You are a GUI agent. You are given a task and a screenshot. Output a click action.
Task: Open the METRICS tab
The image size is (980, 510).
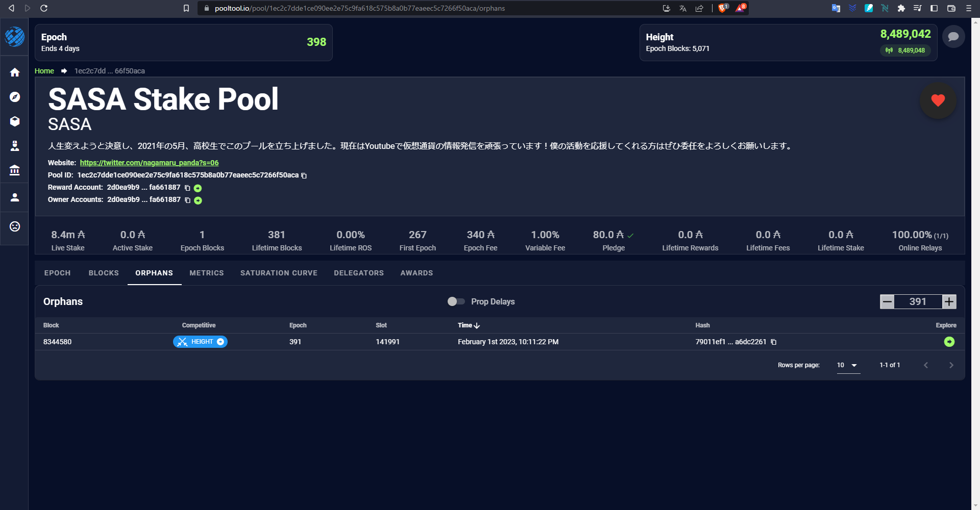(x=206, y=273)
